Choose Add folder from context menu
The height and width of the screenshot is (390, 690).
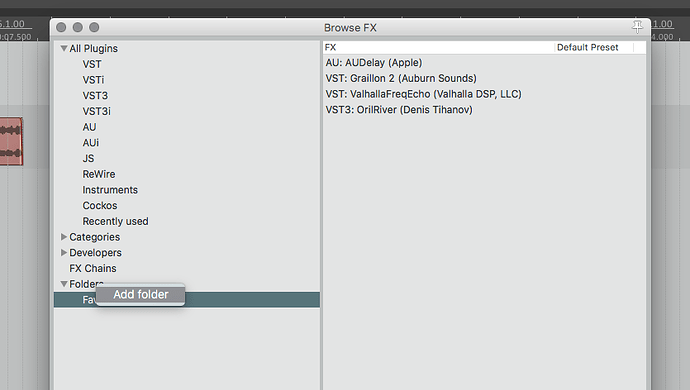tap(141, 294)
